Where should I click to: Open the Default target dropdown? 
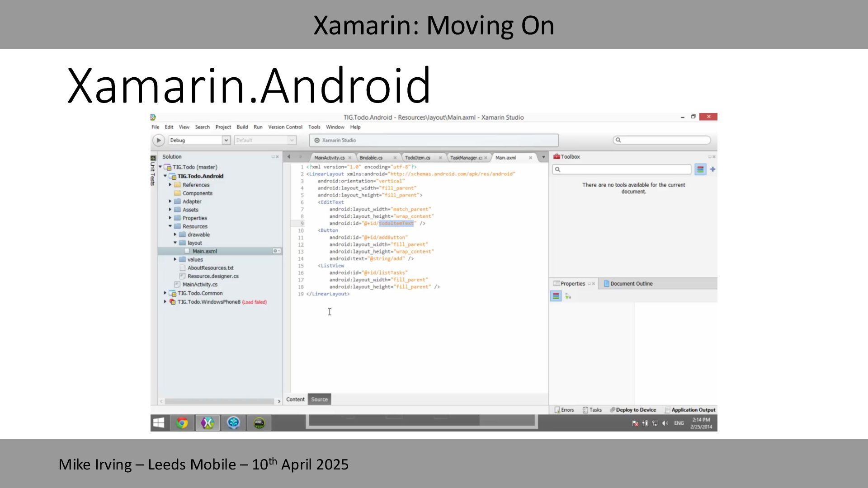click(x=265, y=141)
